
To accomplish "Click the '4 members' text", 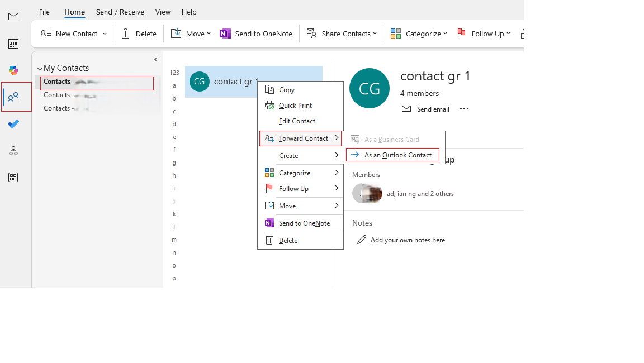I will tap(419, 93).
